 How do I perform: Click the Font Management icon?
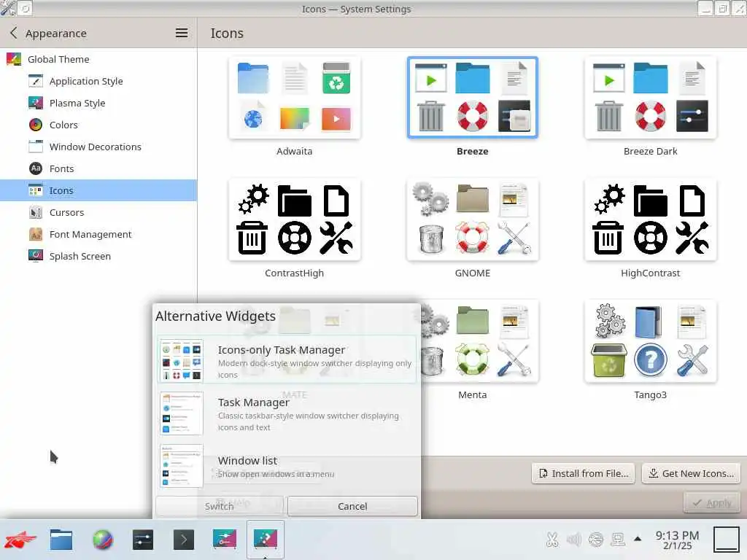click(36, 234)
